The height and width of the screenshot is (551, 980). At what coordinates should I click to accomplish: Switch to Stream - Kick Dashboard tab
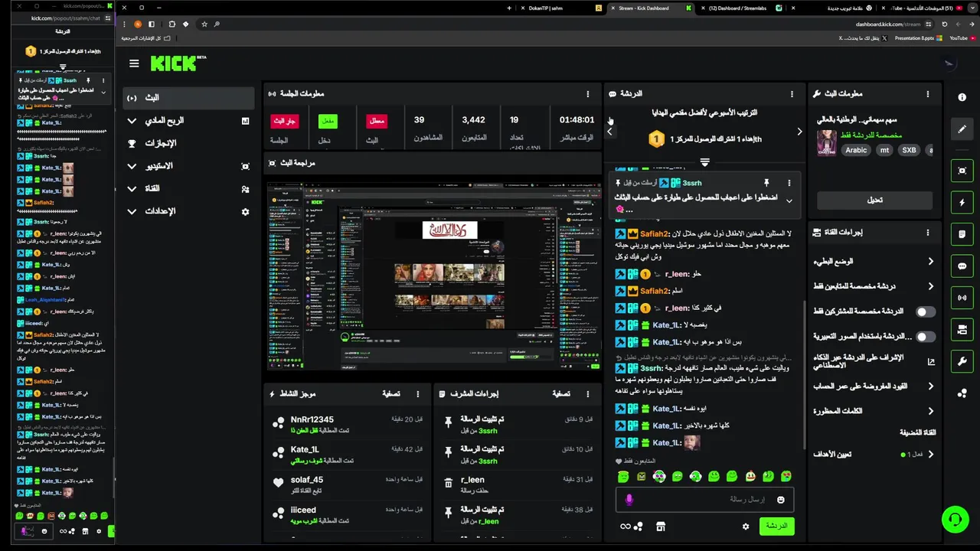pos(651,8)
